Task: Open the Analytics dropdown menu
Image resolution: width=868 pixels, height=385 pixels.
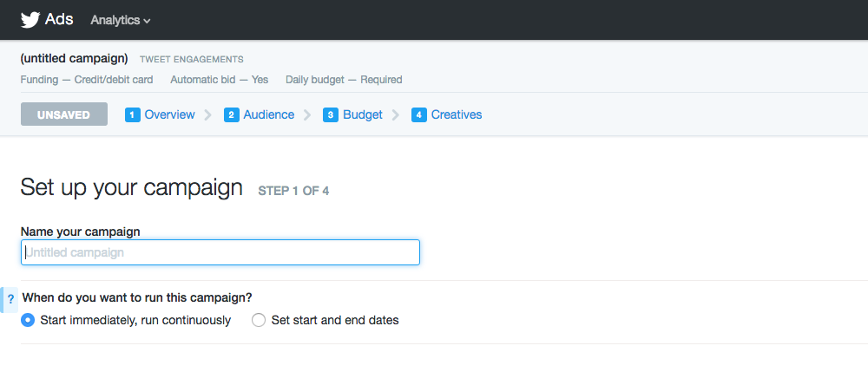Action: (x=121, y=20)
